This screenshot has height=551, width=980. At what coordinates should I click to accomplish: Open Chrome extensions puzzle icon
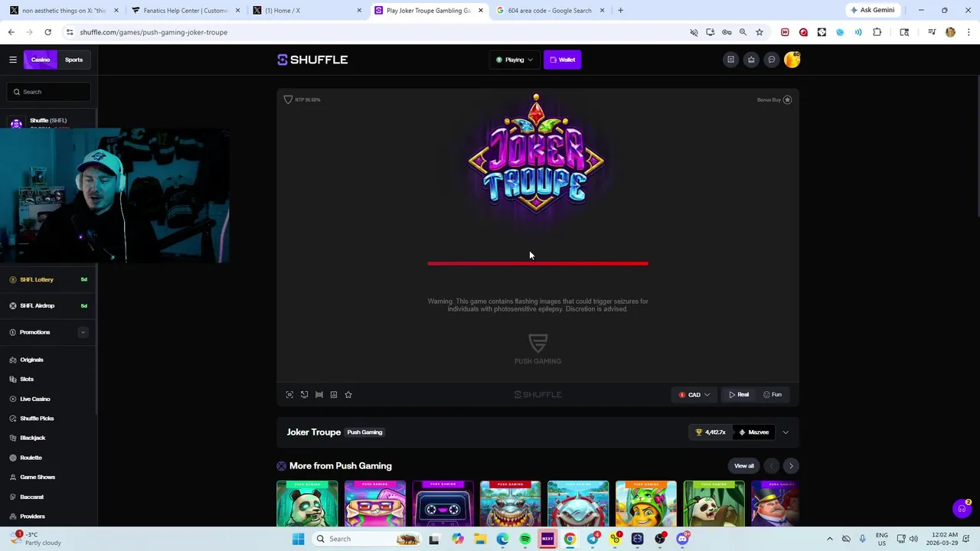coord(877,32)
